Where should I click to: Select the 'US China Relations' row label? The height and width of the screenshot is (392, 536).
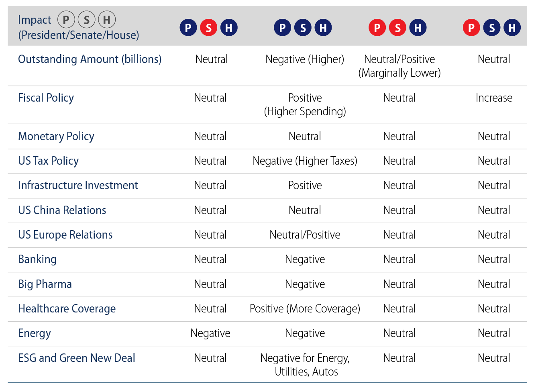pos(62,210)
